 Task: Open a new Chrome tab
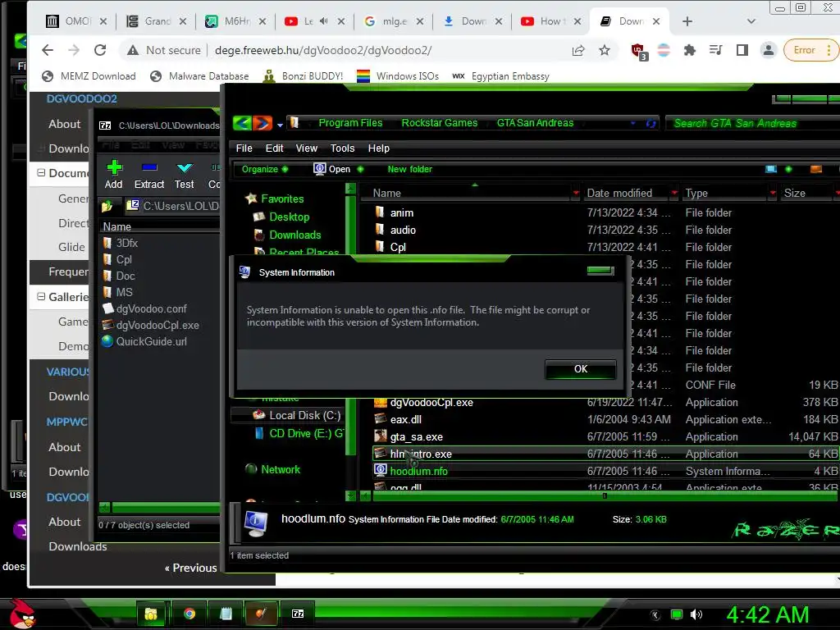coord(687,21)
